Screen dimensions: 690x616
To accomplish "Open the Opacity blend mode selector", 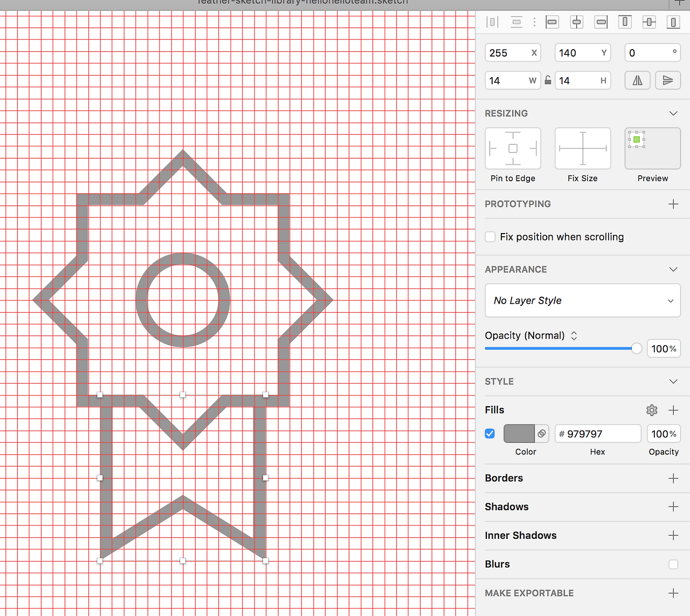I will (574, 336).
